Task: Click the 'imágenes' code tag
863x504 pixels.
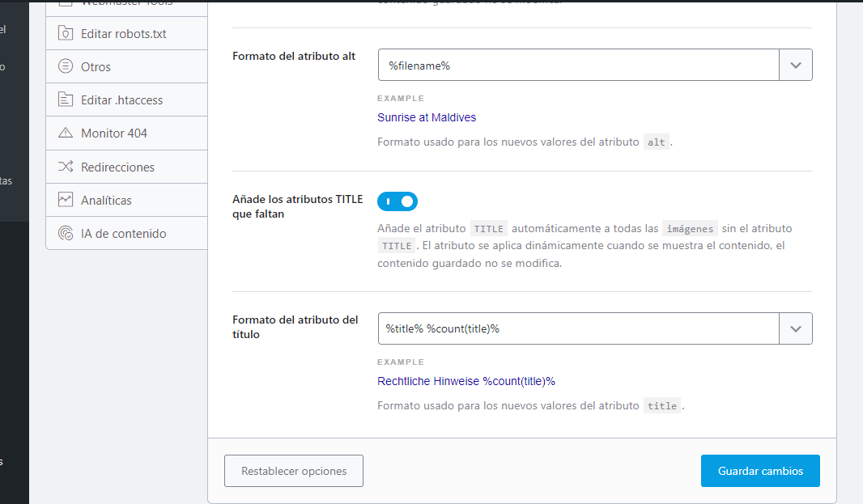Action: (x=690, y=228)
